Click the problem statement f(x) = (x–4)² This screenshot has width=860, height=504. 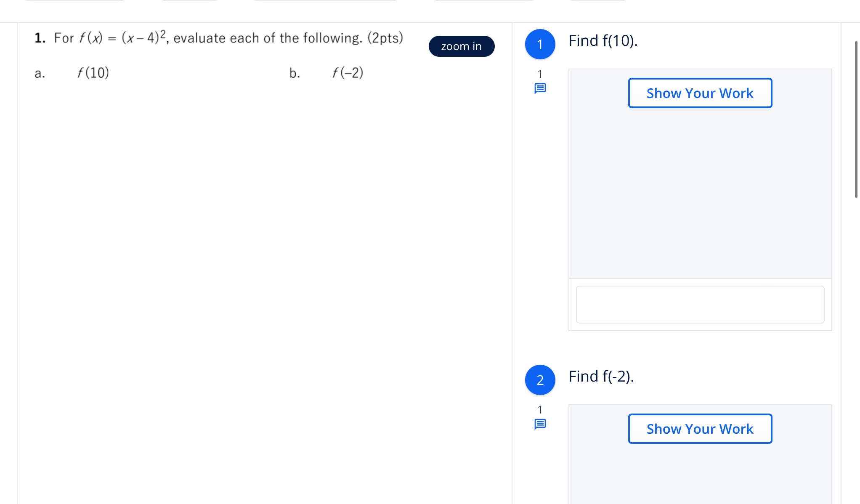click(x=122, y=37)
